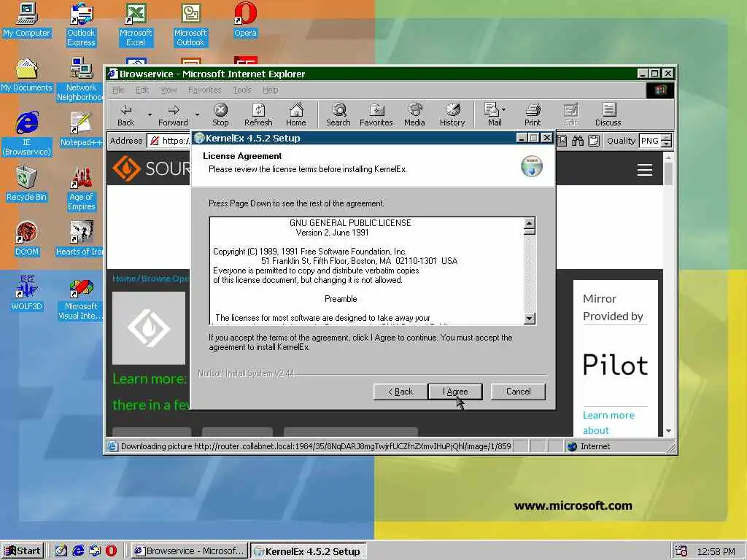747x560 pixels.
Task: Launch Internet Explorer from quick launch
Action: point(77,551)
